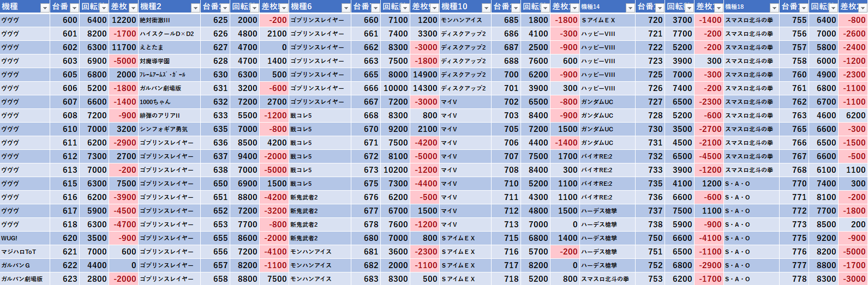Image resolution: width=868 pixels, height=285 pixels.
Task: Select machine number 683 cell
Action: pos(366,279)
